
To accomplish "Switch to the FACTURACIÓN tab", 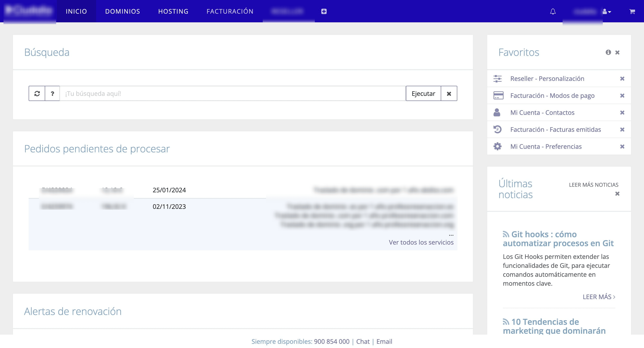I will click(x=230, y=11).
